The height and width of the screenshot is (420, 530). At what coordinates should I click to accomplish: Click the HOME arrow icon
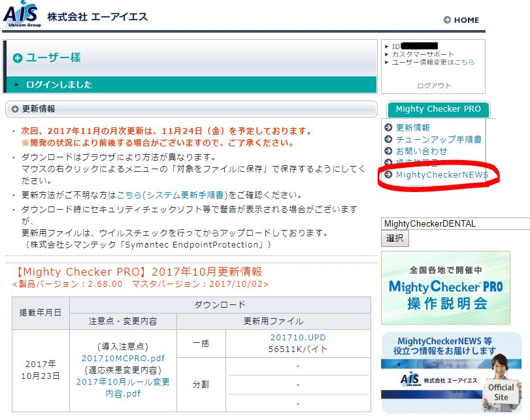(447, 20)
